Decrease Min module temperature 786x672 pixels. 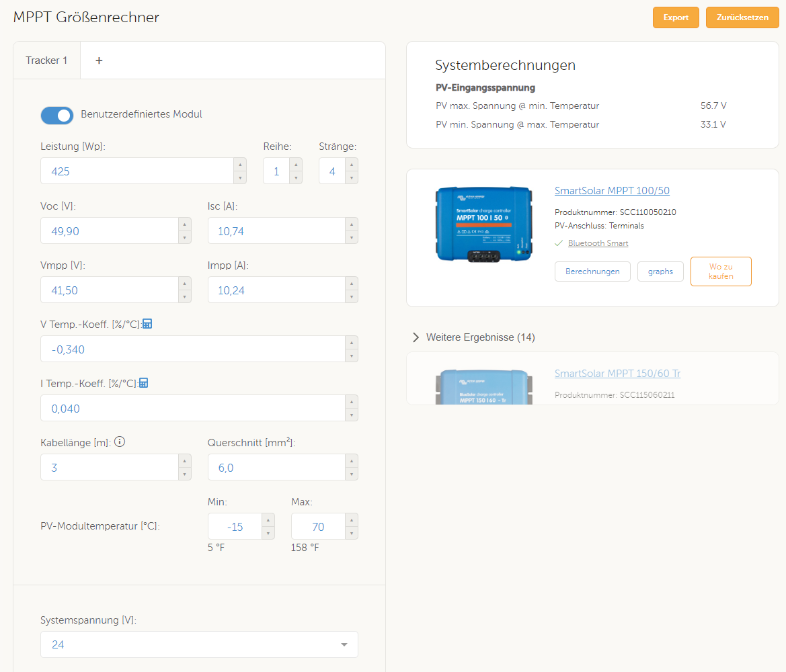(x=268, y=533)
